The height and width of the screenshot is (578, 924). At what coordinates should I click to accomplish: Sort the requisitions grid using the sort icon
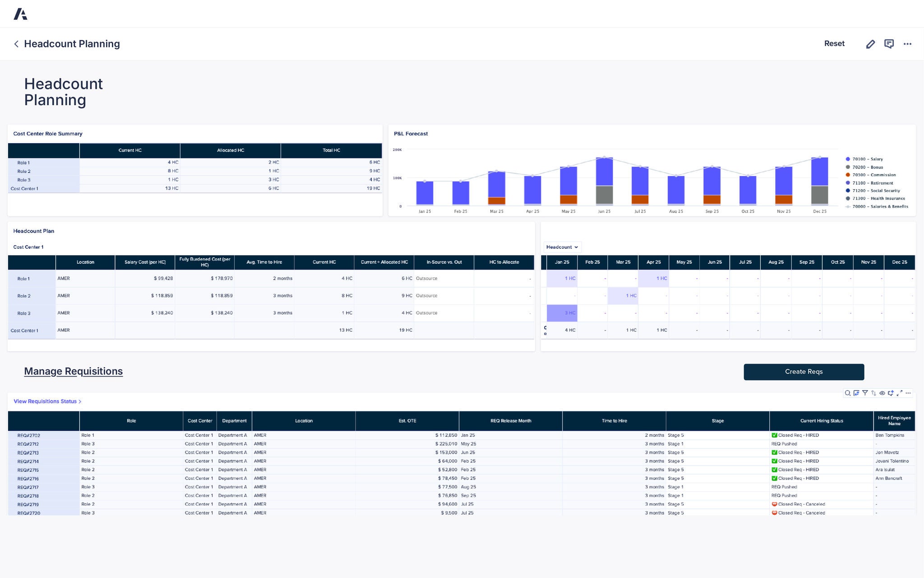pos(874,393)
